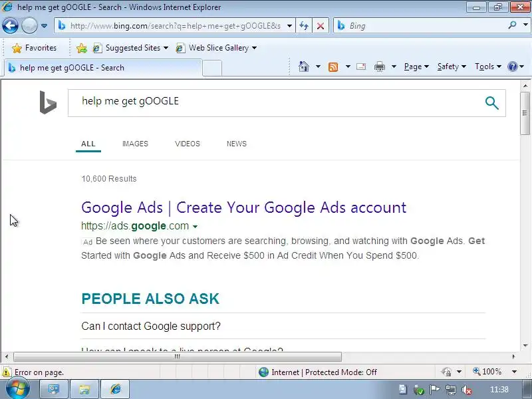This screenshot has height=399, width=532.
Task: Click the Add to Favorites Bar icon
Action: [x=81, y=48]
